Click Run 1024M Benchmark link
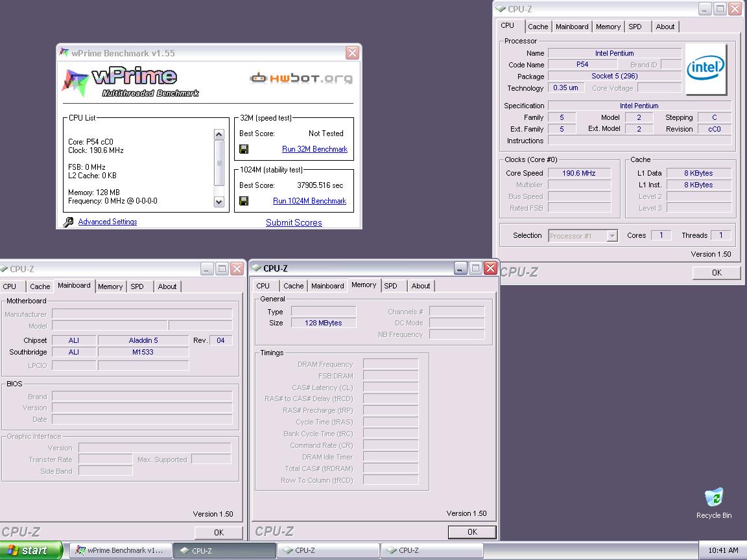747x560 pixels. 309,201
